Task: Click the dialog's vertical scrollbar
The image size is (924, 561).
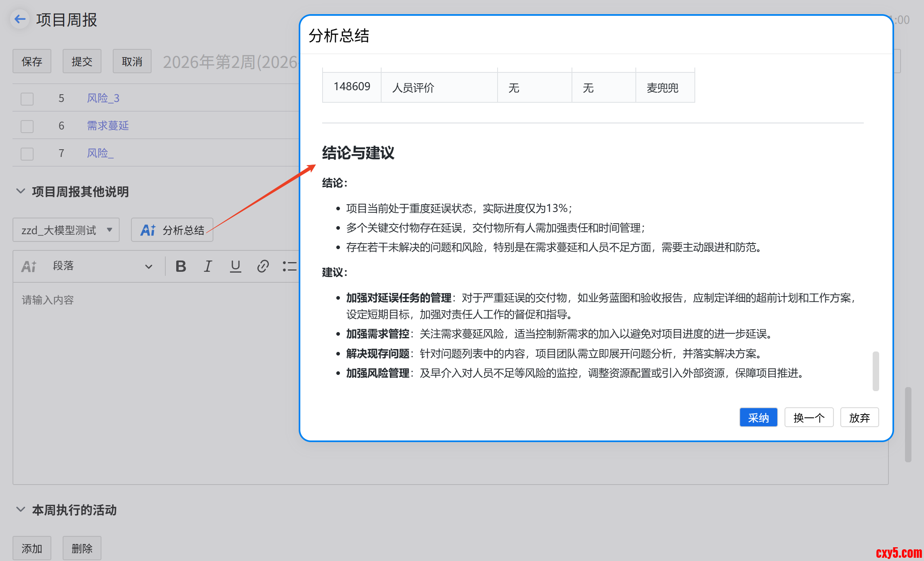Action: point(875,371)
